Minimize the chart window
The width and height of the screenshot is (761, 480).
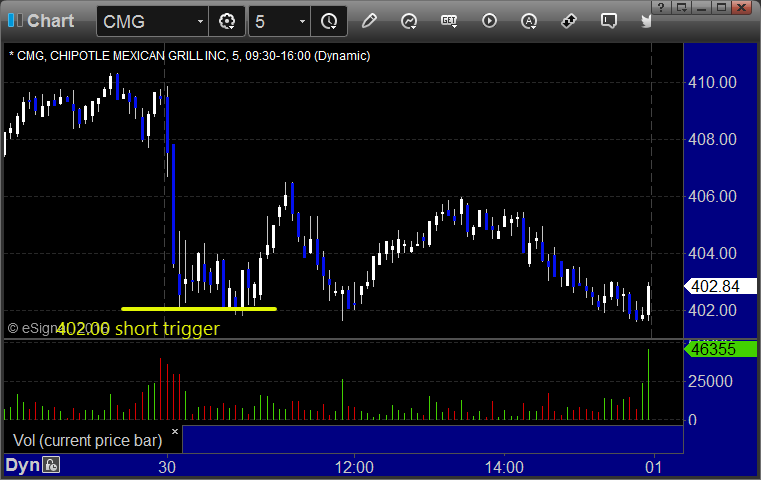coord(701,7)
